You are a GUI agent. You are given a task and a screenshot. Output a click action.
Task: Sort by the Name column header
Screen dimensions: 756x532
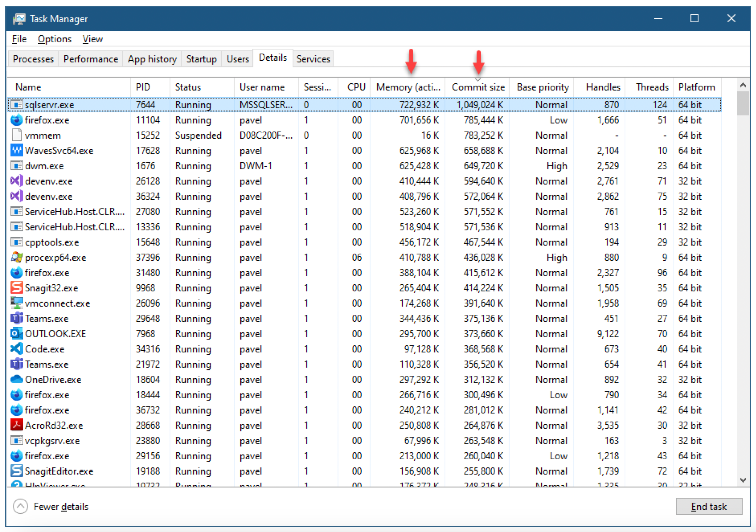(x=69, y=87)
